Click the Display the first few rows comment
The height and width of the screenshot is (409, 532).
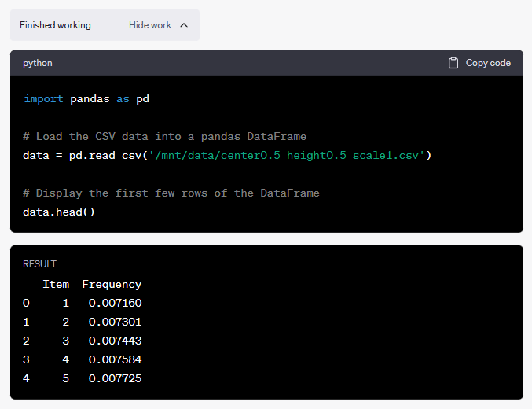click(x=171, y=193)
